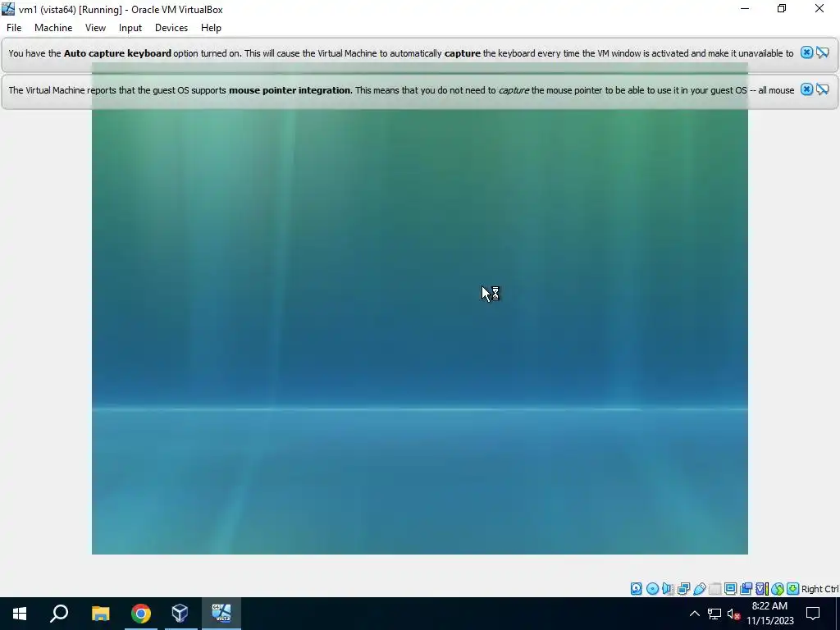Screen dimensions: 840x630
Task: Suppress future Auto capture keyboard notifications
Action: (x=822, y=52)
